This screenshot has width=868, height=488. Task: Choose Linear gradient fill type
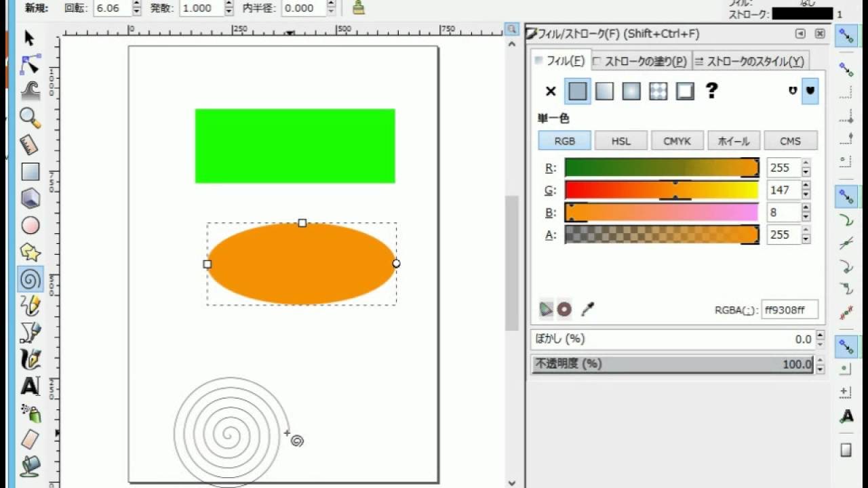[x=604, y=91]
